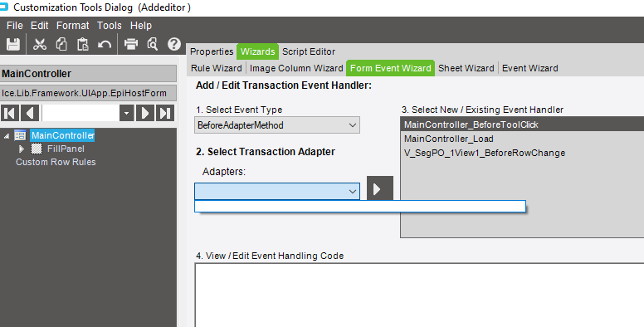644x327 pixels.
Task: Click the Paste clipboard icon
Action: point(83,44)
